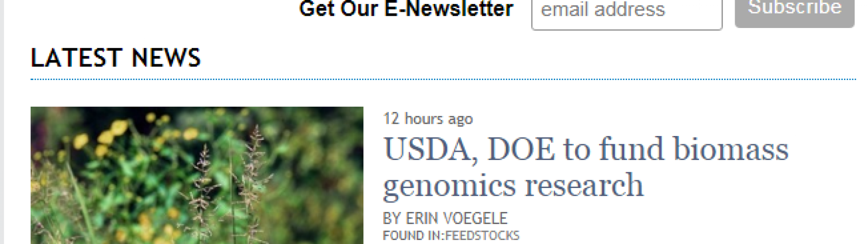Focus the newsletter email address box
868x244 pixels.
pos(627,13)
